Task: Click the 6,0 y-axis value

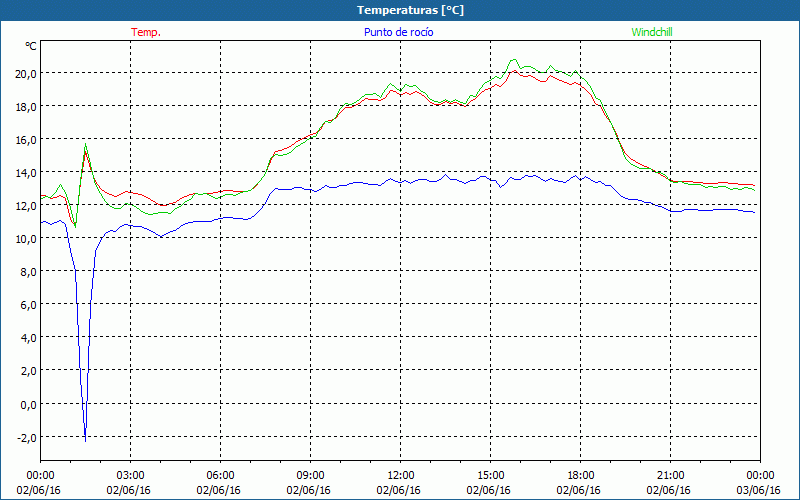Action: pyautogui.click(x=29, y=305)
